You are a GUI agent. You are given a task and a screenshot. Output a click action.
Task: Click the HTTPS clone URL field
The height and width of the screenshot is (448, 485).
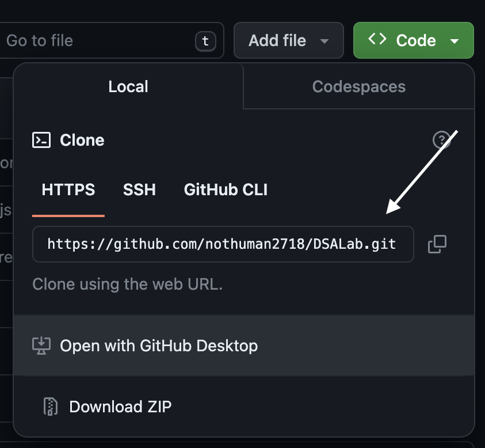coord(223,244)
